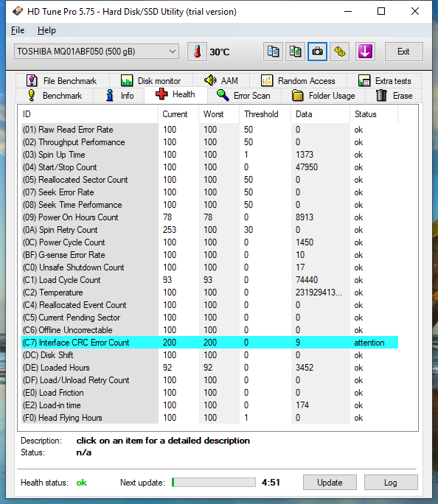Click the 4:51 countdown timer
438x504 pixels.
click(271, 483)
